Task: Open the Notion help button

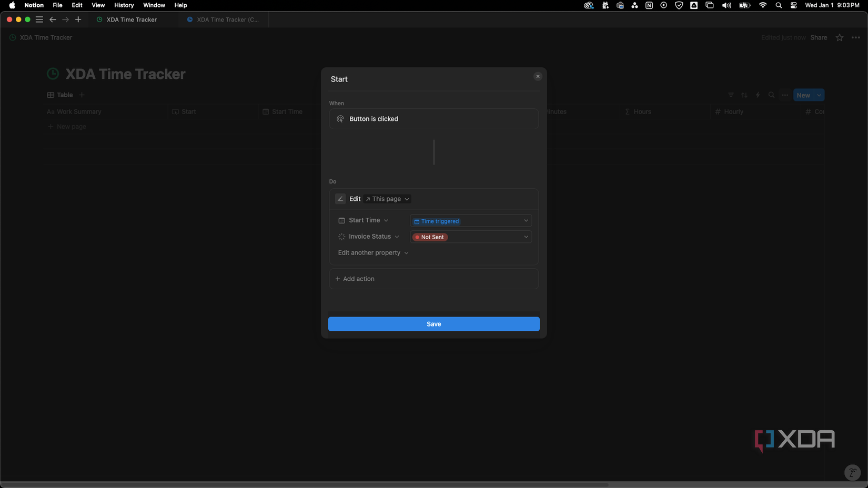Action: (852, 472)
